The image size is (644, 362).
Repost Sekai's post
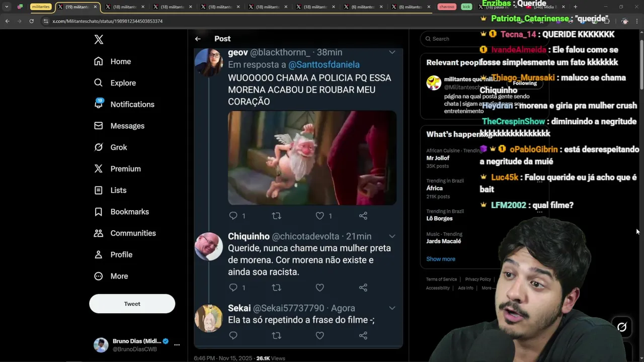pyautogui.click(x=276, y=335)
